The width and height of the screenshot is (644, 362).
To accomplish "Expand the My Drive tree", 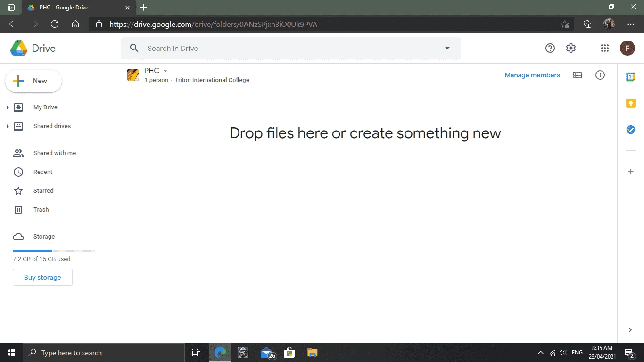I will 7,107.
